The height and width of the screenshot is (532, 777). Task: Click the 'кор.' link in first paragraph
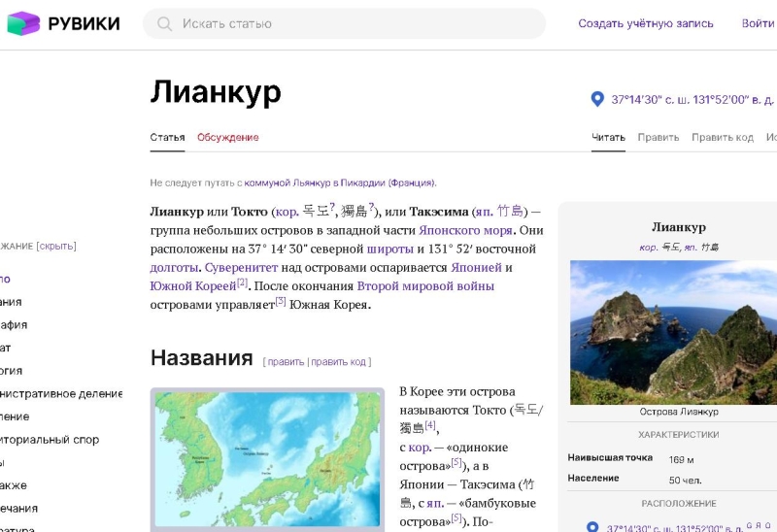(x=287, y=212)
